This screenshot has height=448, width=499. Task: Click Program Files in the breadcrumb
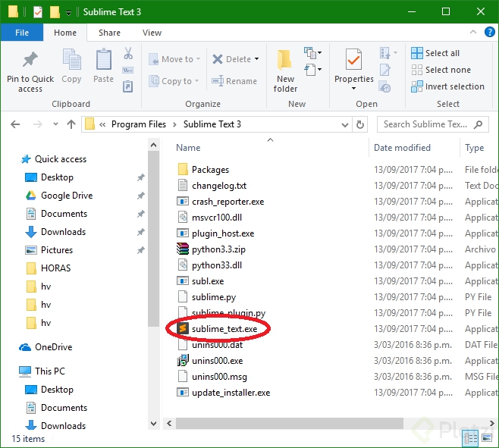click(139, 124)
